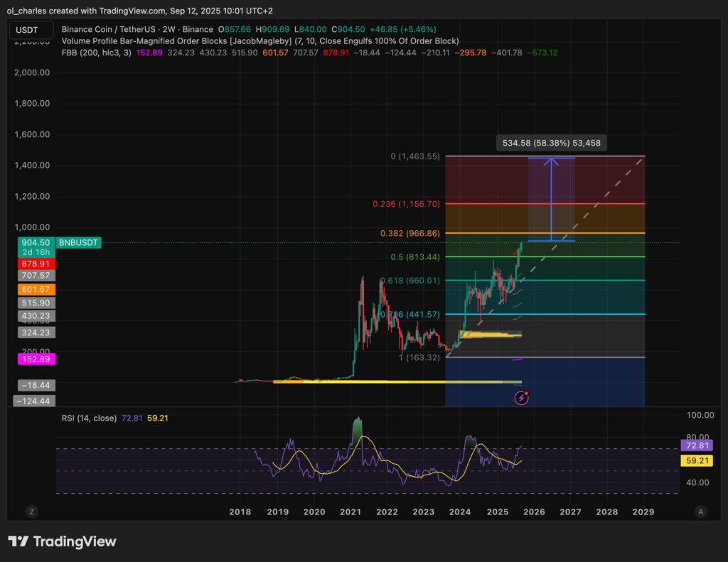Viewport: 728px width, 562px height.
Task: Click the orange 601.57 price label
Action: 36,289
